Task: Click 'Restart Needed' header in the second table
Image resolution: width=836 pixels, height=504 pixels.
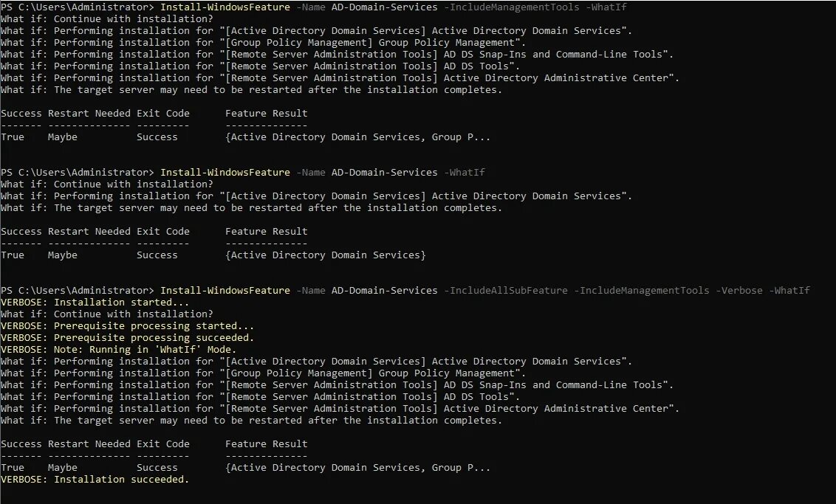Action: tap(89, 232)
